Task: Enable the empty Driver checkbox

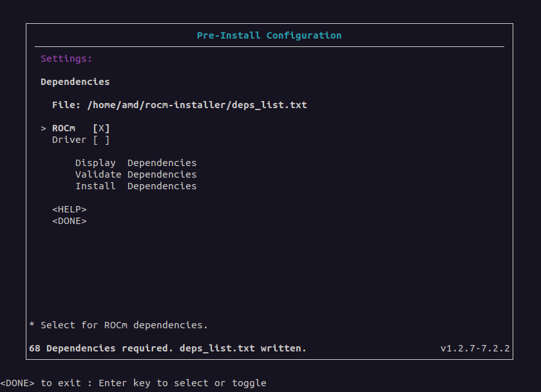Action: coord(101,140)
